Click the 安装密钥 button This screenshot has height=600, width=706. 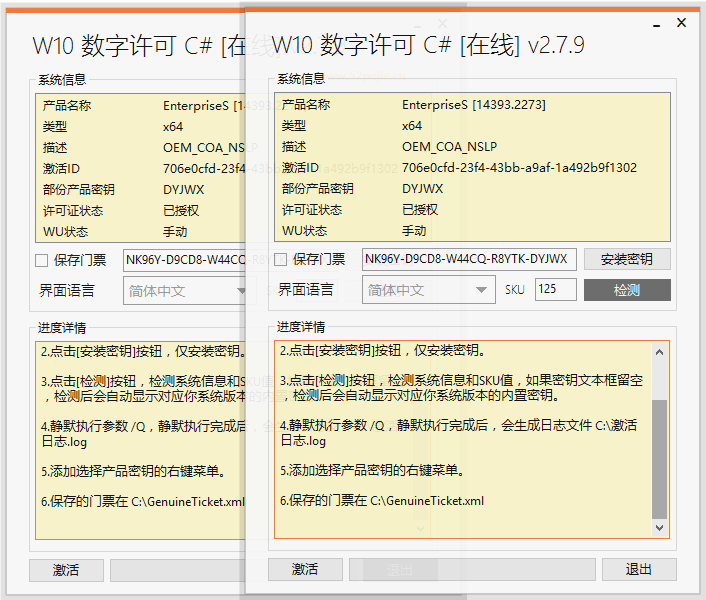point(627,259)
